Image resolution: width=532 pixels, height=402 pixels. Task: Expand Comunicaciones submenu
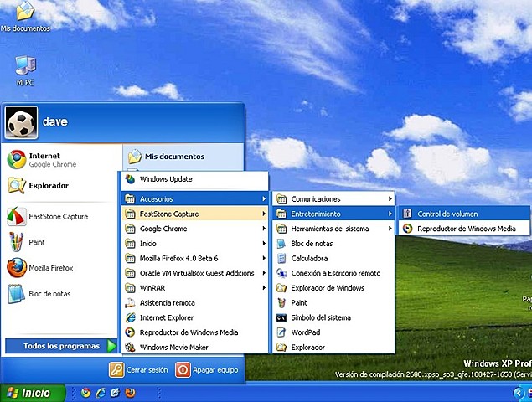[x=333, y=199]
